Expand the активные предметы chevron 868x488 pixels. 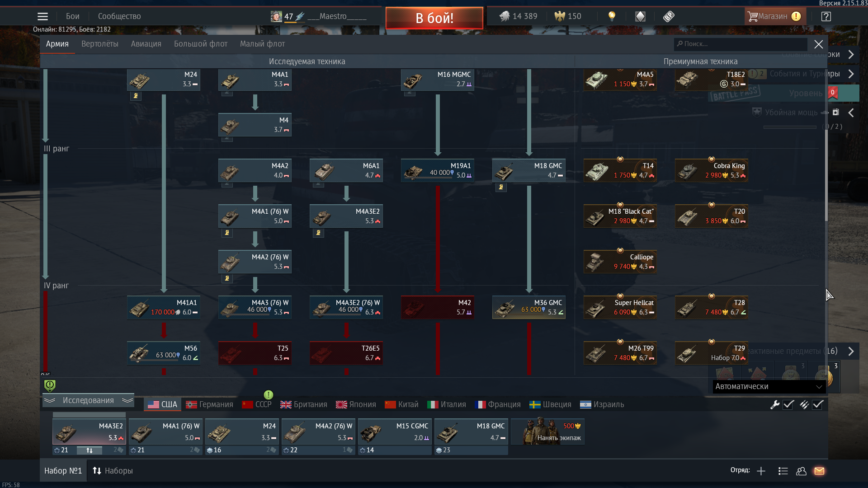click(x=851, y=351)
